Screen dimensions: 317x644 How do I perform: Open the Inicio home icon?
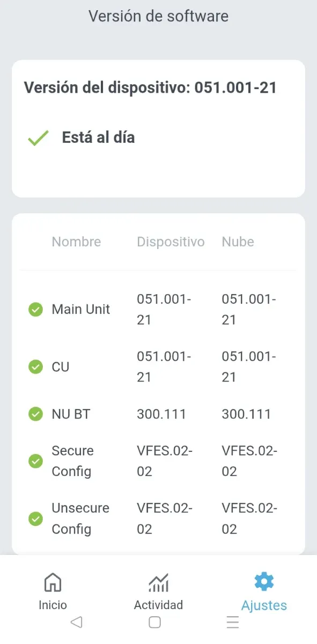53,582
